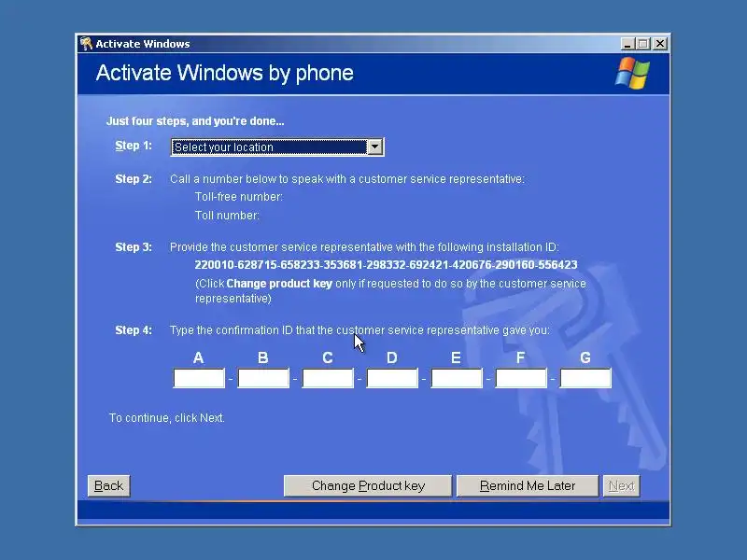The width and height of the screenshot is (747, 560).
Task: Open the Select your location dropdown arrow
Action: coord(375,147)
